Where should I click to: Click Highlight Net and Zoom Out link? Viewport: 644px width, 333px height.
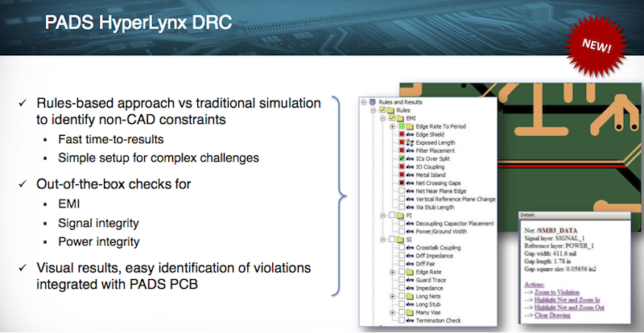569,307
